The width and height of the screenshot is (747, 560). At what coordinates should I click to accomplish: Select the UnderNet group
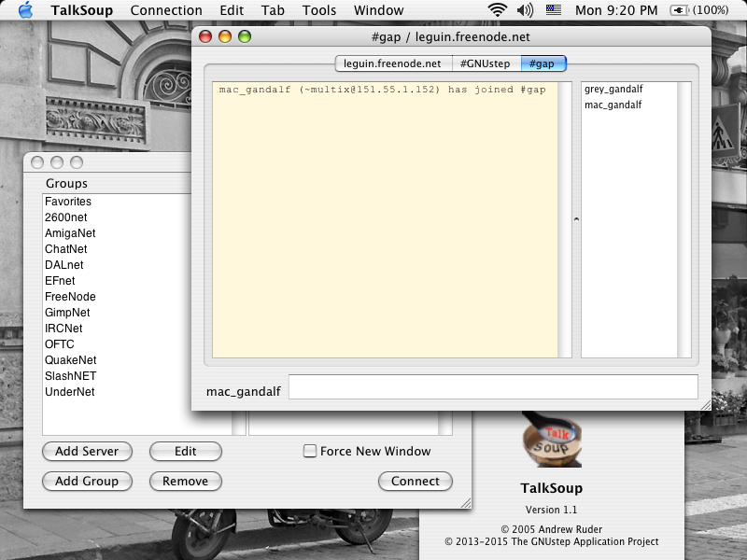[x=116, y=392]
